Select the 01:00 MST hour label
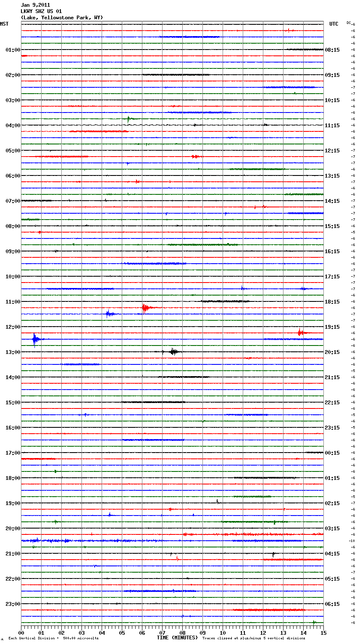 click(x=13, y=50)
